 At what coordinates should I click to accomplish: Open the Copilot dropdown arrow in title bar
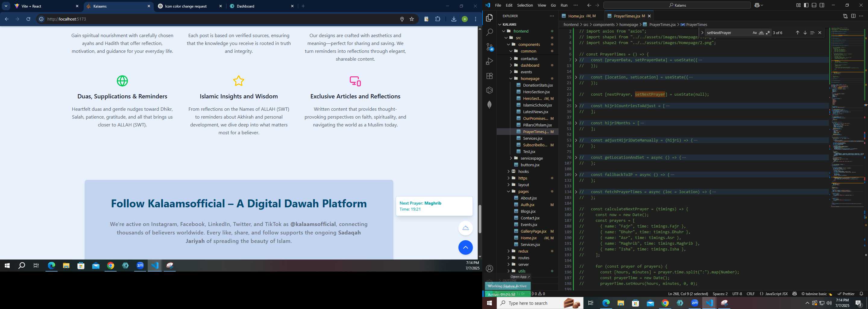pyautogui.click(x=762, y=5)
